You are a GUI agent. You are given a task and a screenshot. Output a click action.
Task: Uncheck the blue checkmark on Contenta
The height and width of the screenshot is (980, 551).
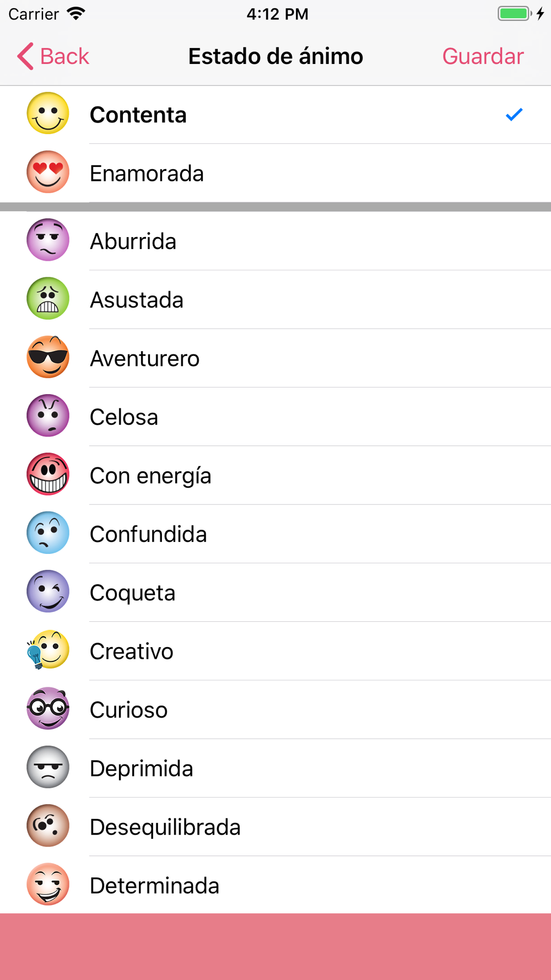[514, 115]
